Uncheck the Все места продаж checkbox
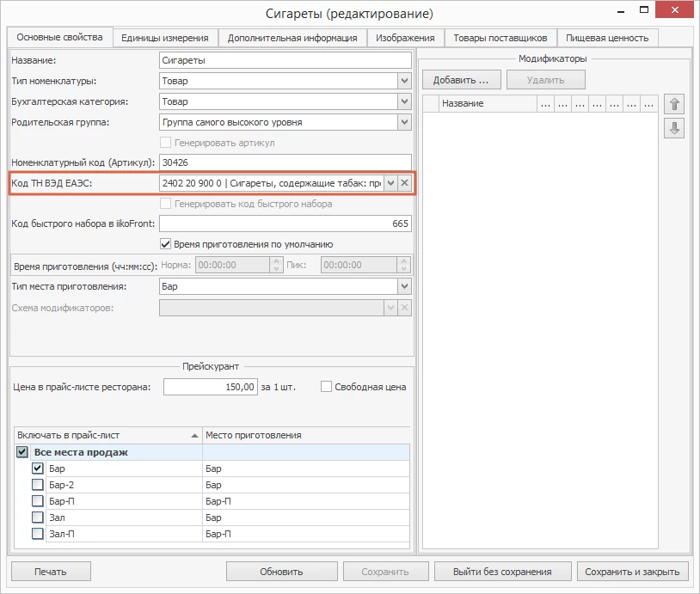The width and height of the screenshot is (700, 594). (x=22, y=452)
